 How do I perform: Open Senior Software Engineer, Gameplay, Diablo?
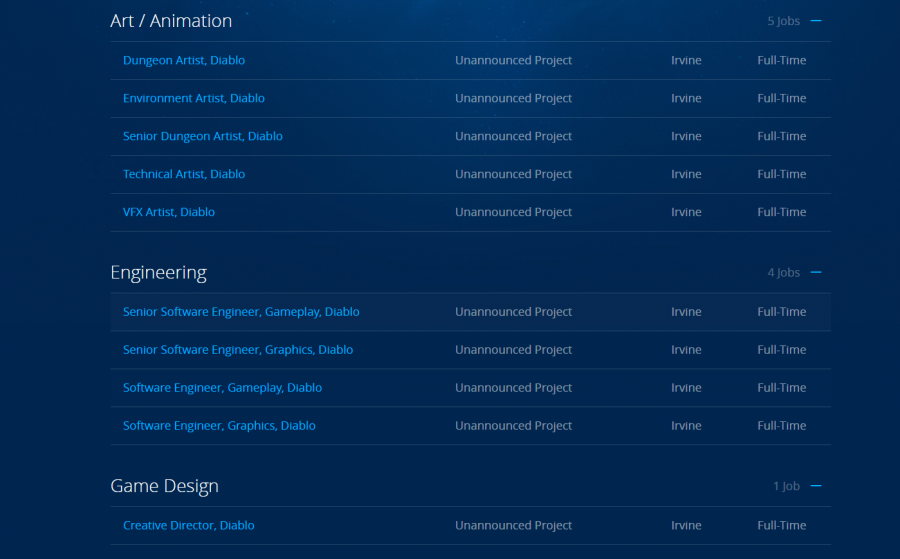[x=241, y=312]
